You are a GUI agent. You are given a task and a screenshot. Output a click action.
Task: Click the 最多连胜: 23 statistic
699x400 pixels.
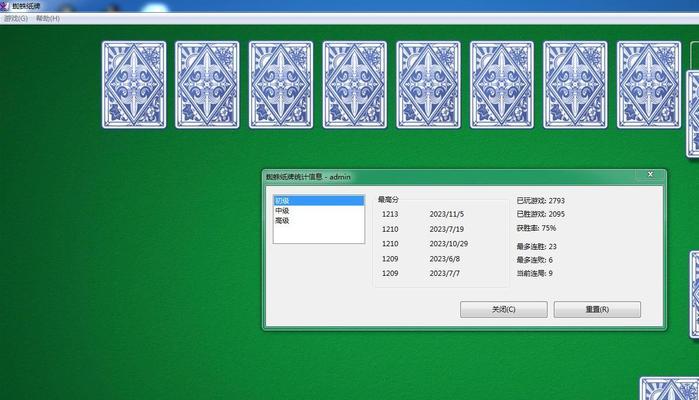tap(536, 246)
